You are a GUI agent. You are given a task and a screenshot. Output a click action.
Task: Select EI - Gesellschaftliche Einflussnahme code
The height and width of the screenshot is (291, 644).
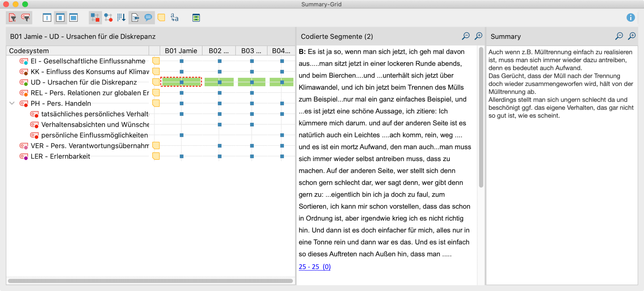[88, 61]
